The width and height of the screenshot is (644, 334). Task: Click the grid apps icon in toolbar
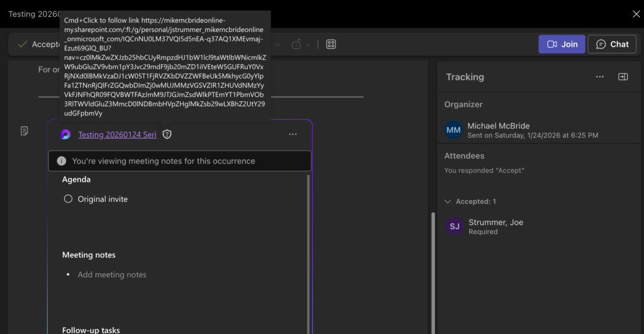click(x=331, y=44)
